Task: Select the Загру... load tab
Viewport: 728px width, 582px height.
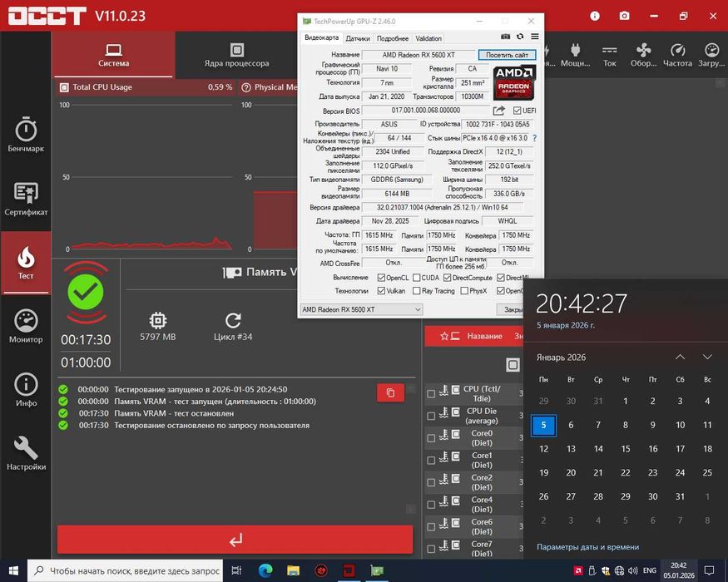Action: 711,55
